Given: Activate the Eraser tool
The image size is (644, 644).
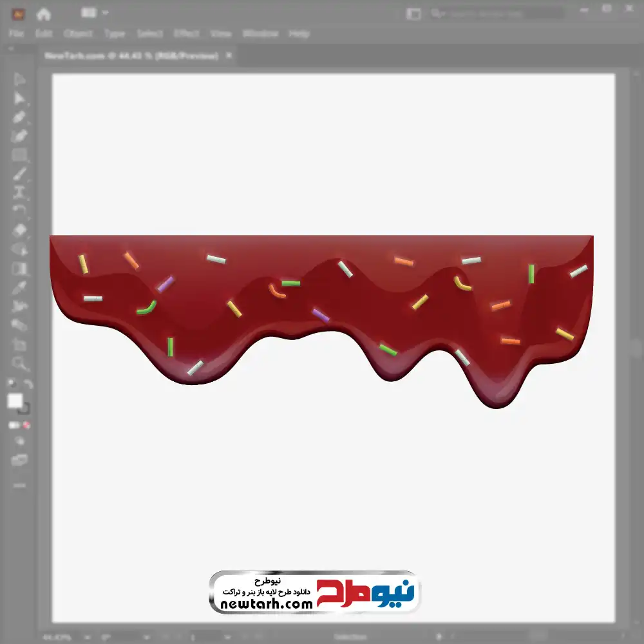Looking at the screenshot, I should click(19, 230).
